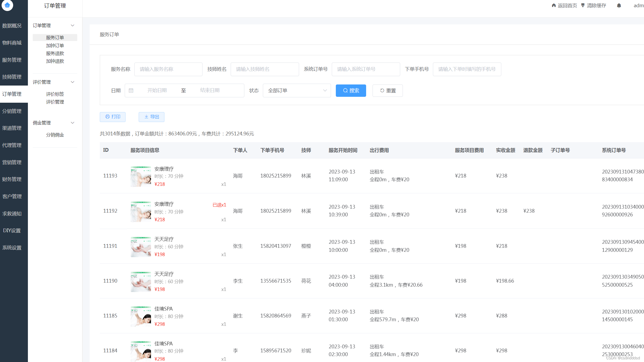
Task: Open 天天足疗 thumbnail of order 11191
Action: point(141,247)
